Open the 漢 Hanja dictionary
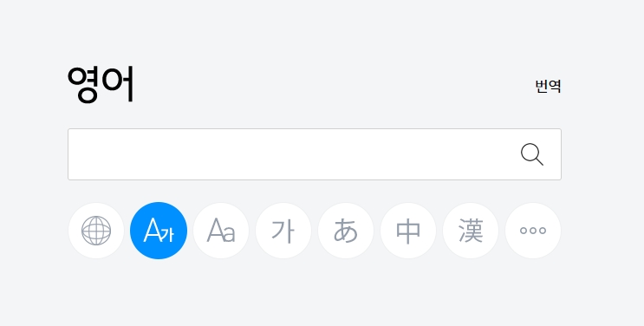 tap(471, 231)
